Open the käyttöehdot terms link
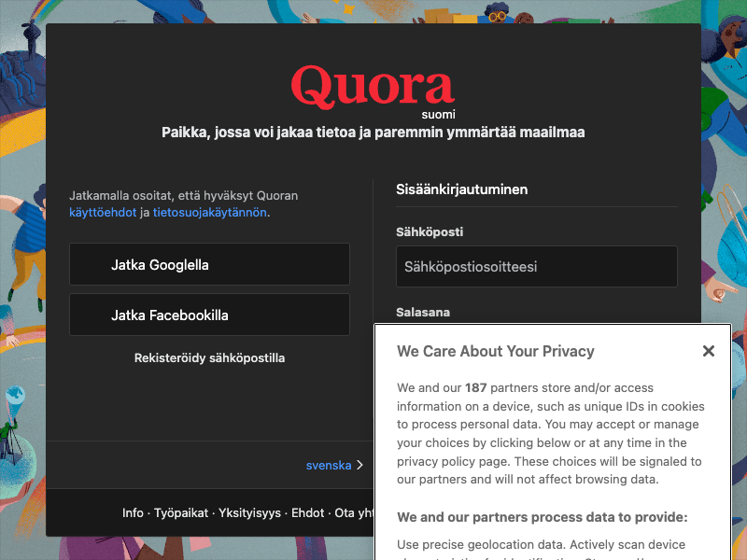747x560 pixels. [x=103, y=213]
